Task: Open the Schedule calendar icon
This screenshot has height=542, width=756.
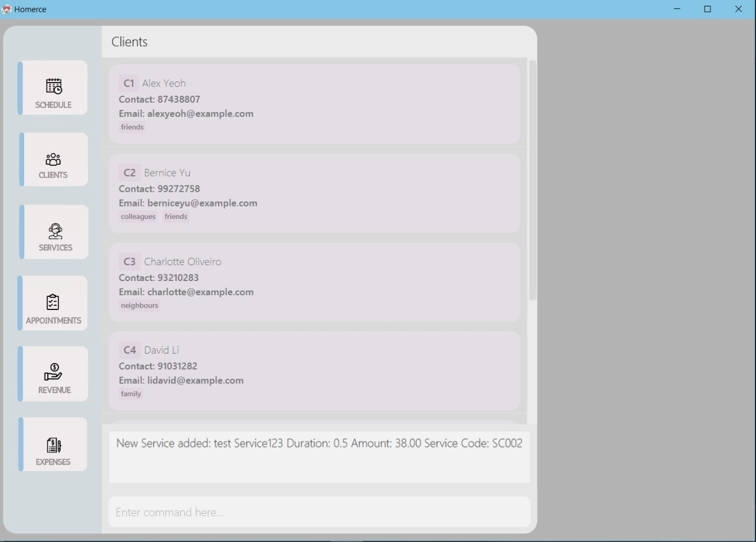Action: [x=54, y=86]
